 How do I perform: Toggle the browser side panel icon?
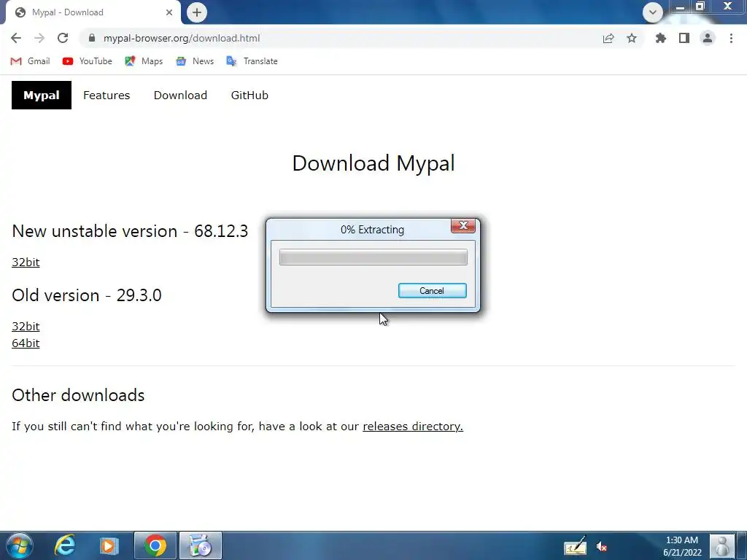(684, 38)
